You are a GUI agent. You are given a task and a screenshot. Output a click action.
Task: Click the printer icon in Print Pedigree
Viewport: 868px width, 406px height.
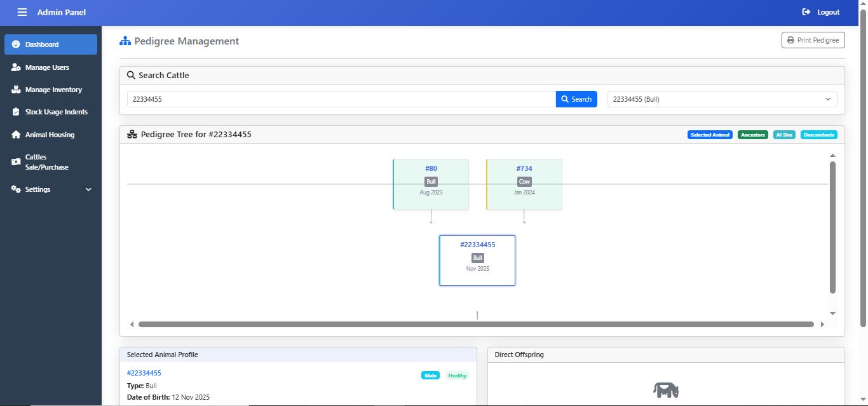click(790, 40)
